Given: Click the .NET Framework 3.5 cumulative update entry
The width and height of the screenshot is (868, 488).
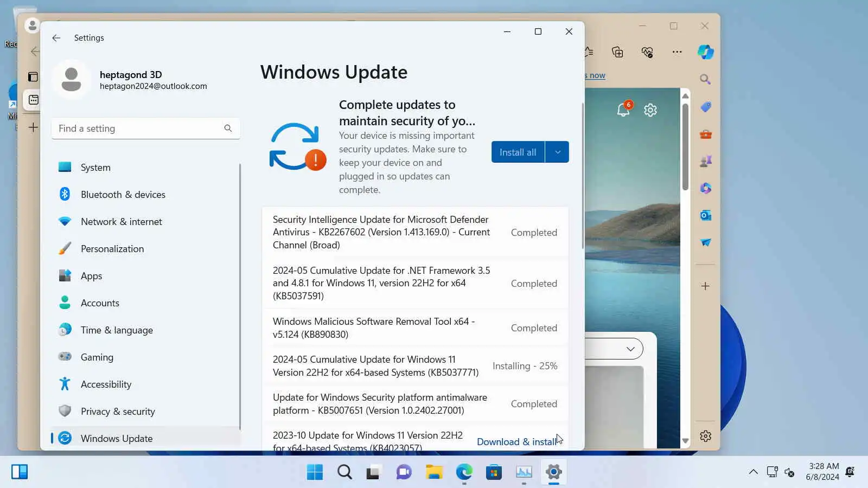Looking at the screenshot, I should pyautogui.click(x=415, y=283).
